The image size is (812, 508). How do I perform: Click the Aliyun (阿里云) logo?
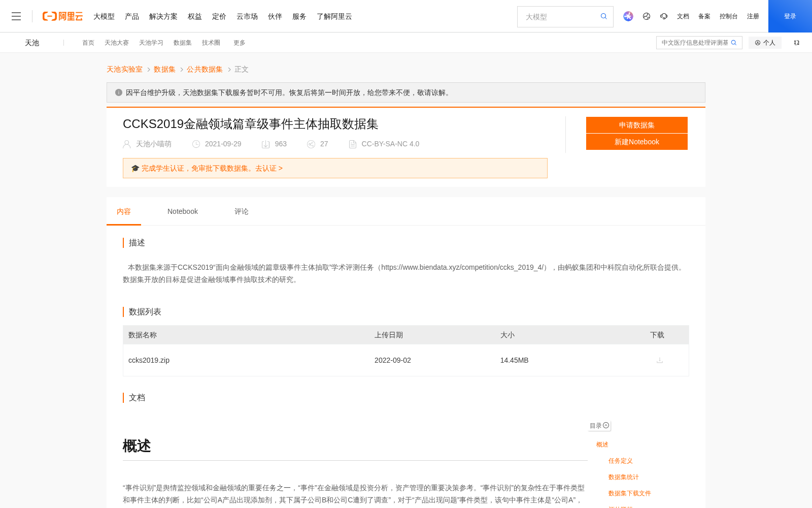62,16
